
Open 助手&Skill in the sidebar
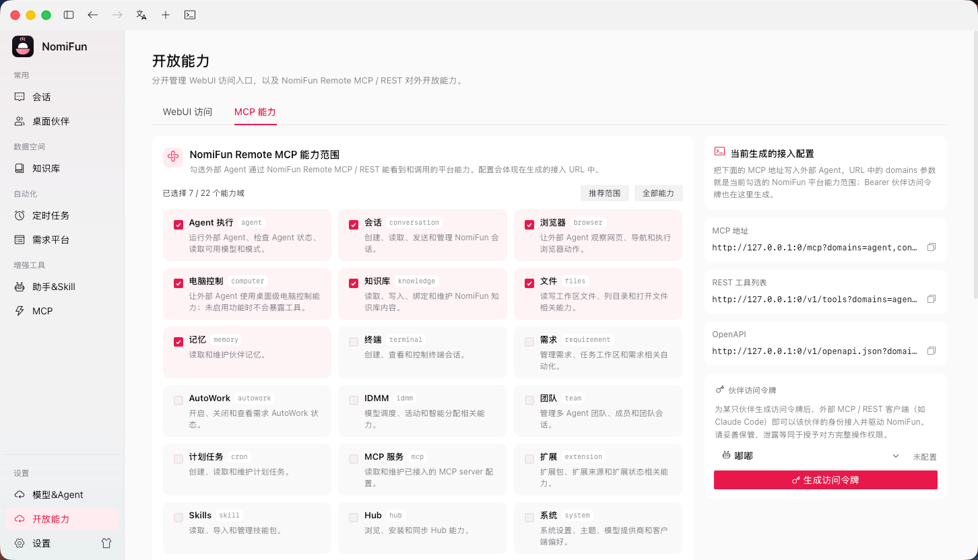(x=62, y=287)
